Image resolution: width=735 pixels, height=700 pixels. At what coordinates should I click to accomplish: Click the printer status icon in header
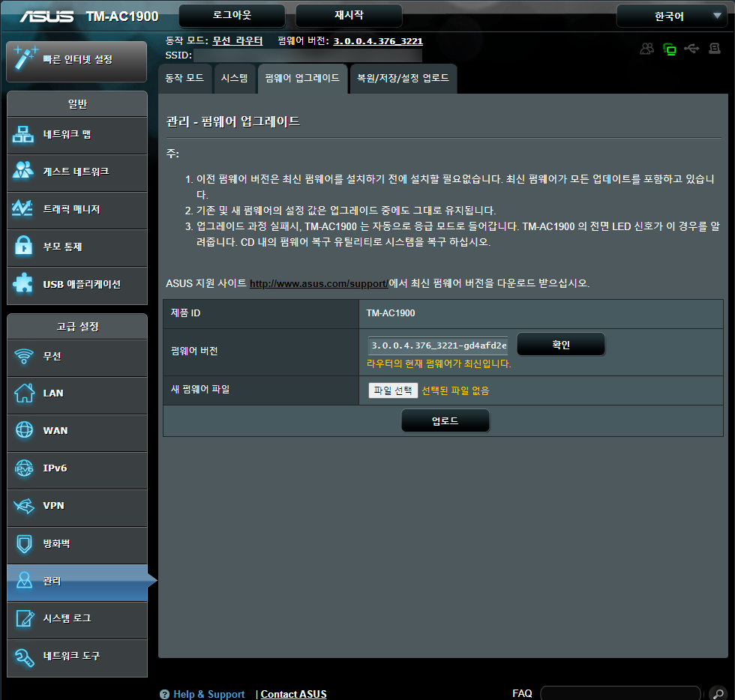[714, 48]
